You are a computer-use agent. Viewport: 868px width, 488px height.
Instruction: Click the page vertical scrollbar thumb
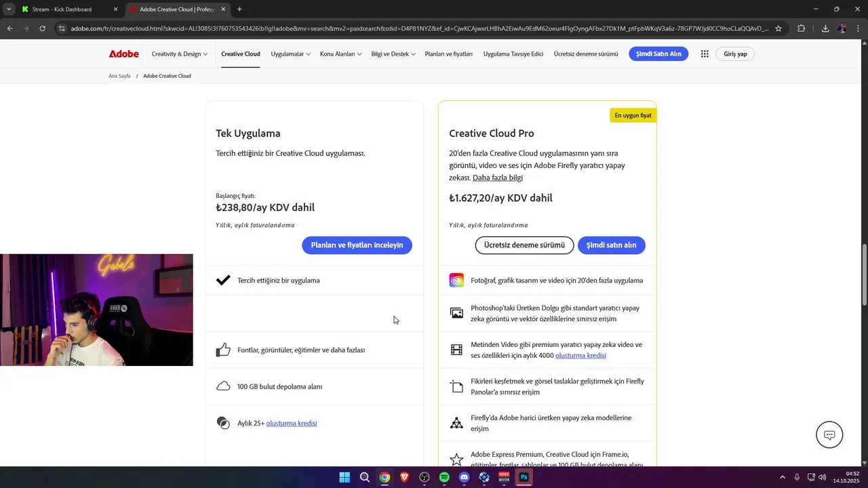864,274
